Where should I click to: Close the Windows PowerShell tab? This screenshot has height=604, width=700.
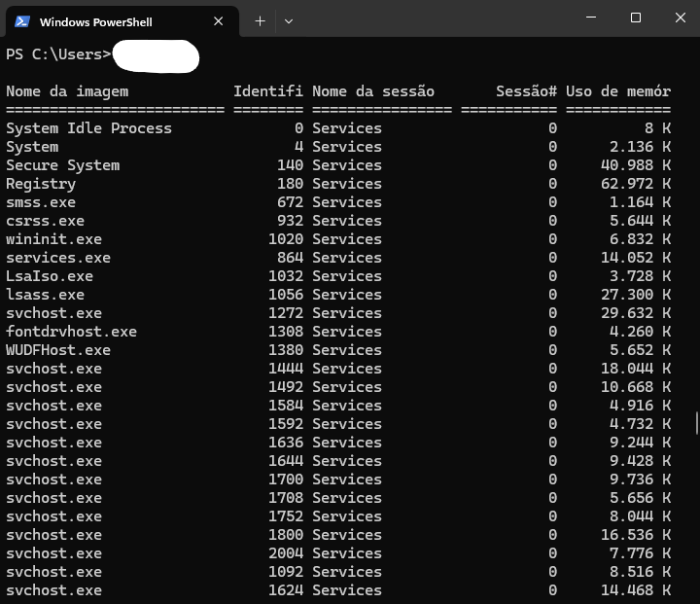pyautogui.click(x=219, y=21)
